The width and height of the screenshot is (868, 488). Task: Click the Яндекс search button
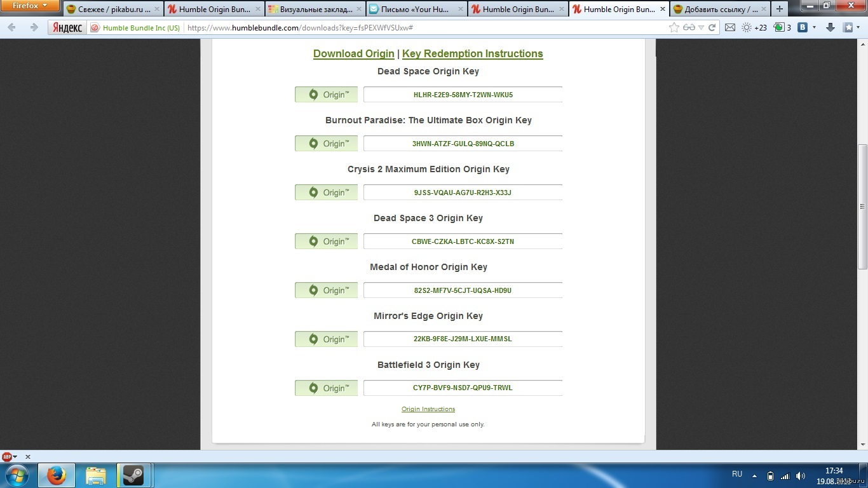coord(67,28)
